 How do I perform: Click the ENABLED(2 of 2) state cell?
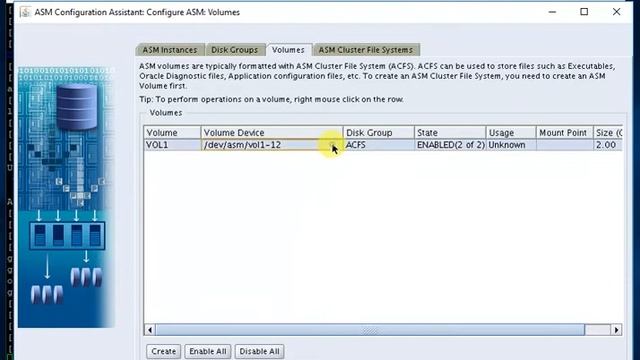pyautogui.click(x=450, y=145)
